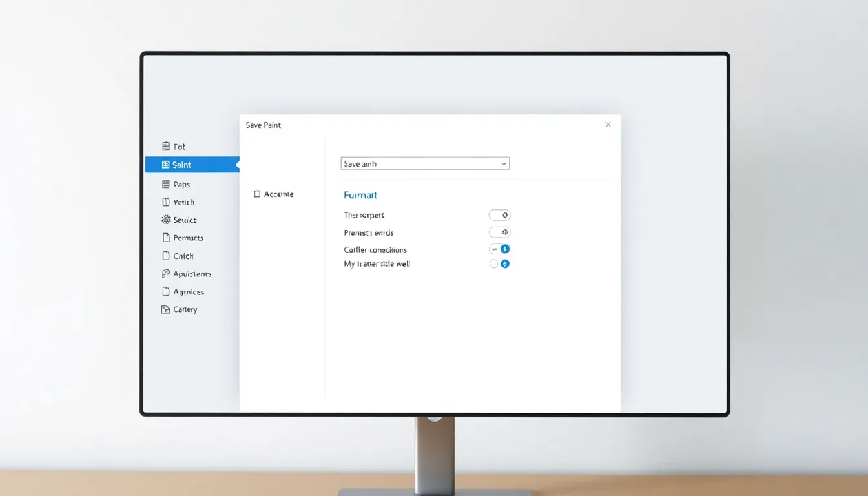This screenshot has height=496, width=868.
Task: Click the icon beside Tot in sidebar
Action: (166, 147)
